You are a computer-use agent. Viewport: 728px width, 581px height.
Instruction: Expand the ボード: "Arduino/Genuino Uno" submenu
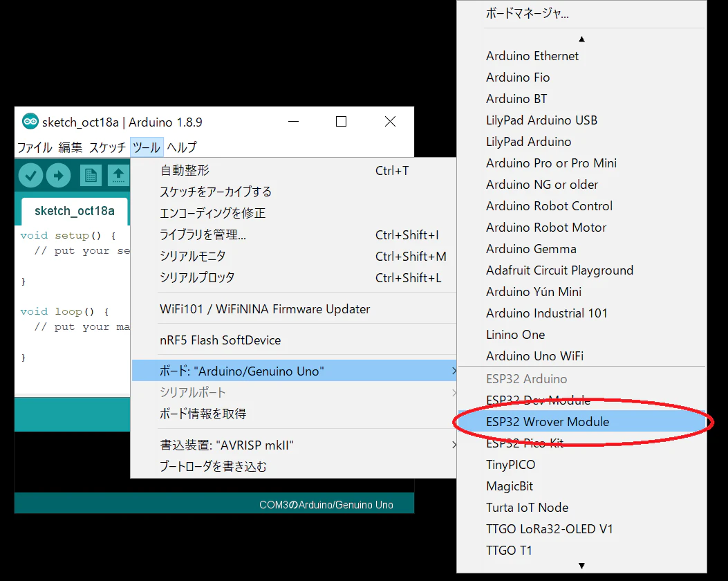coord(294,371)
